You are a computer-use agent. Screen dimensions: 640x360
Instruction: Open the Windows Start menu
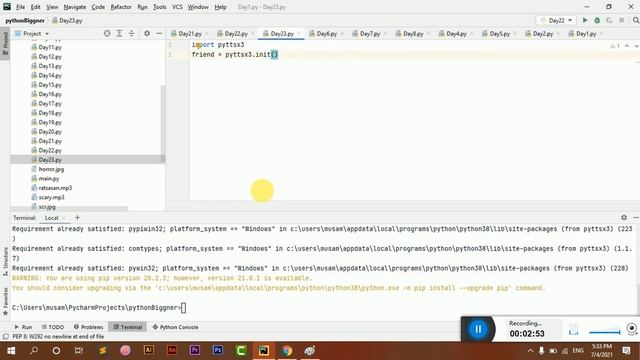11,351
